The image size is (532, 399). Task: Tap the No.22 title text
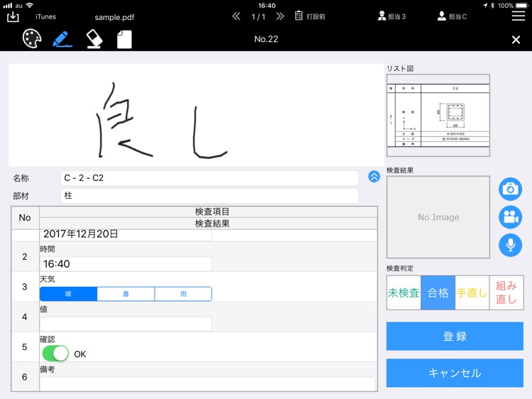266,39
